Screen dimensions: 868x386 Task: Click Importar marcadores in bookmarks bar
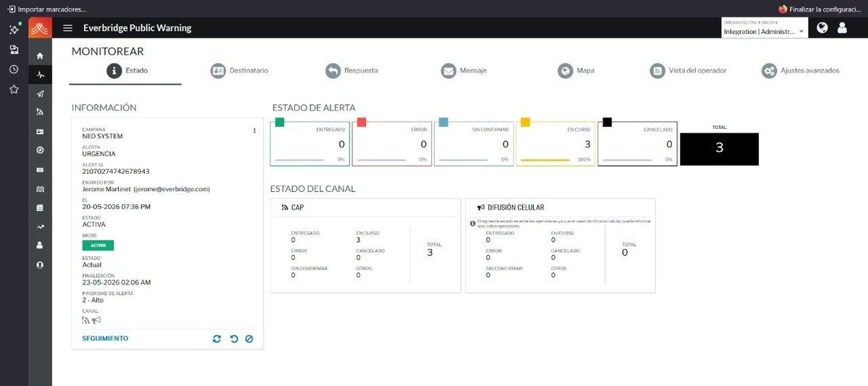coord(46,9)
